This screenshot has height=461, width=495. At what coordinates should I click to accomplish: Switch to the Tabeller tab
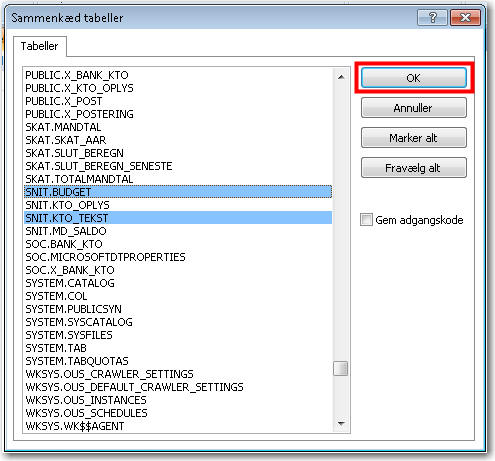coord(39,46)
